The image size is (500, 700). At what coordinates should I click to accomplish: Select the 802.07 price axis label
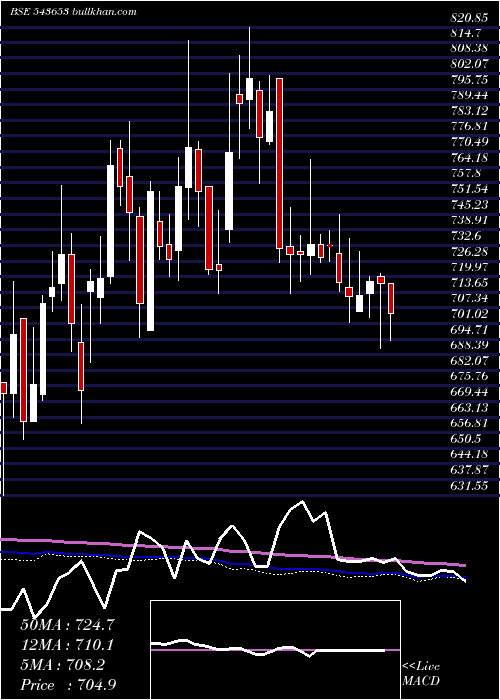pyautogui.click(x=468, y=64)
